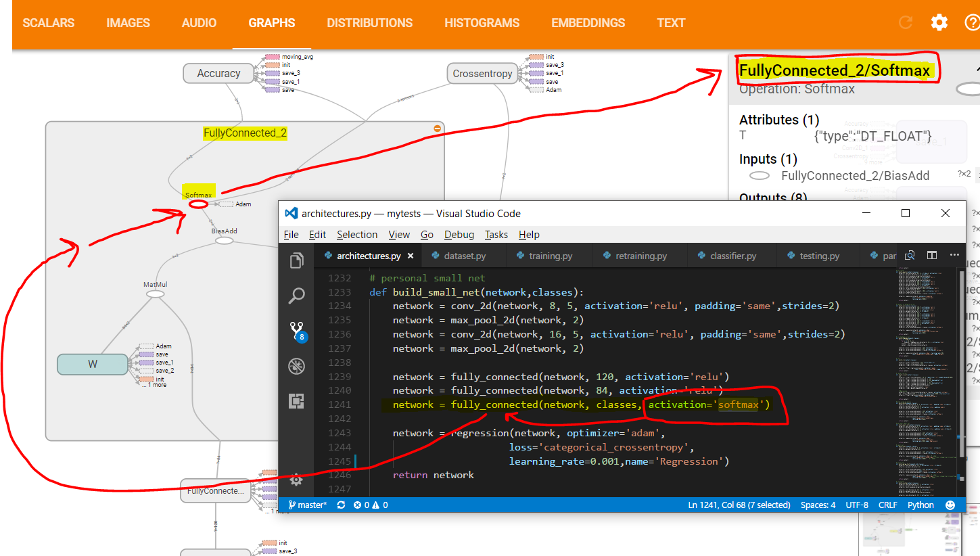This screenshot has width=980, height=556.
Task: Open the editor More Actions ellipsis
Action: pos(954,256)
